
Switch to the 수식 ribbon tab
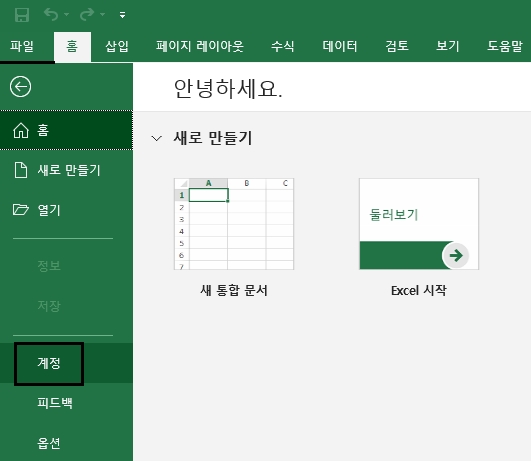coord(283,46)
